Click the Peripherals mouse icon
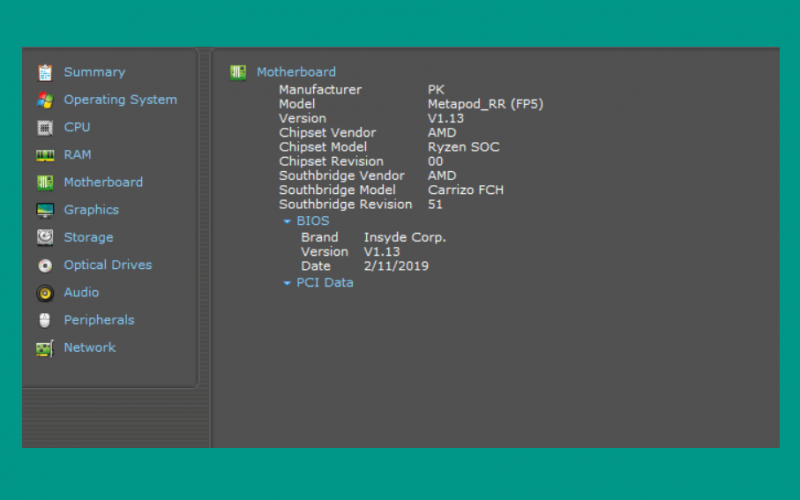Image resolution: width=800 pixels, height=500 pixels. pos(45,320)
